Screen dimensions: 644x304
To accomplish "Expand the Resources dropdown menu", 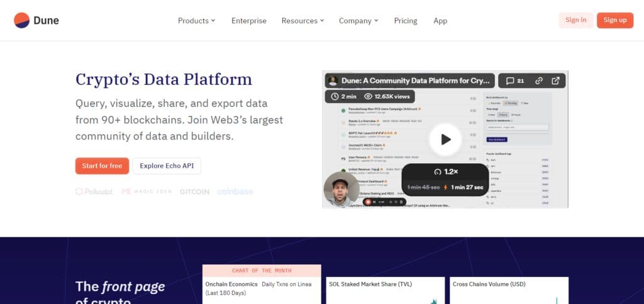I will click(x=303, y=21).
